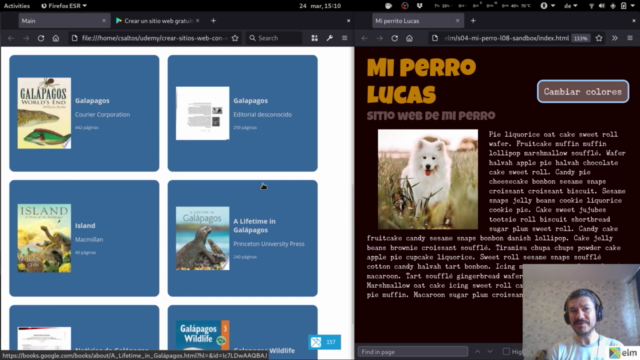Open the Firefox ESR app menu
The height and width of the screenshot is (360, 640).
click(64, 6)
